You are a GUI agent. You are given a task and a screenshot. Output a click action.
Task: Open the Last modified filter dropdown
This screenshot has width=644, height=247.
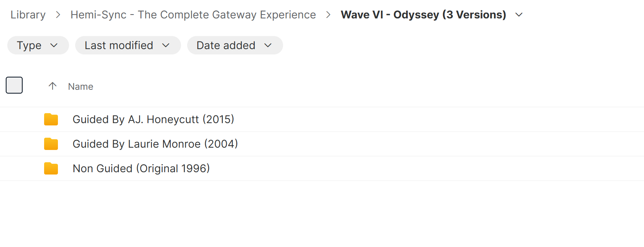click(x=128, y=45)
